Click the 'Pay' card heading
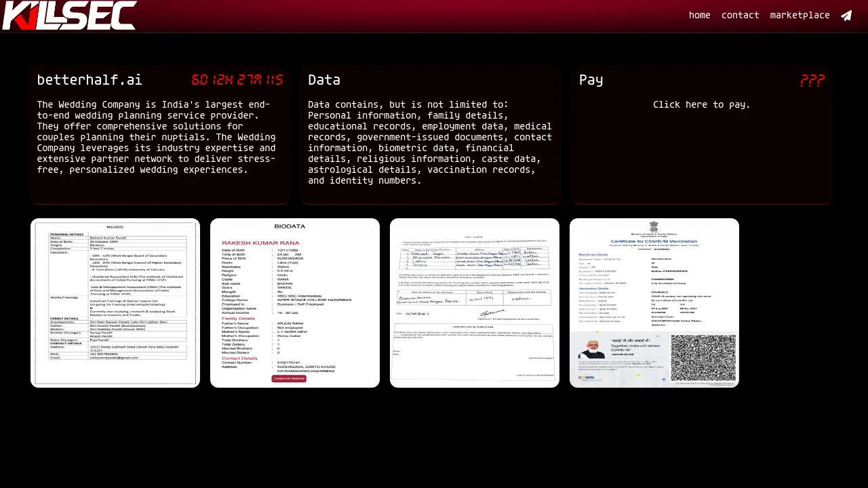The image size is (868, 488). click(591, 80)
